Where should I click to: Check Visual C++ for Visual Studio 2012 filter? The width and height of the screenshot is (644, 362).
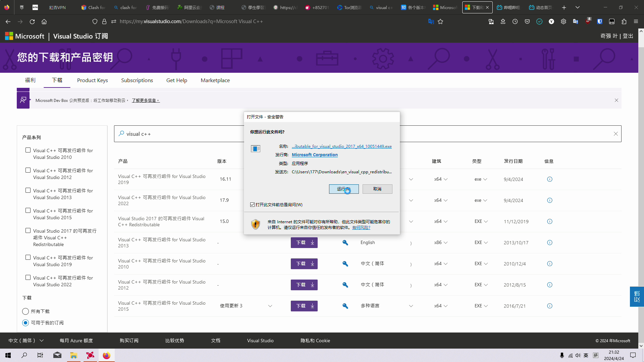(28, 170)
